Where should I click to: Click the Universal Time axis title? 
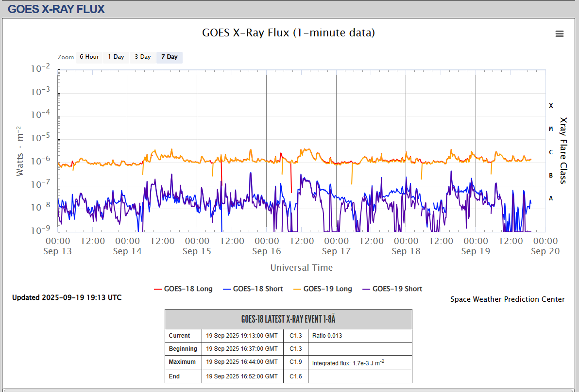point(302,267)
